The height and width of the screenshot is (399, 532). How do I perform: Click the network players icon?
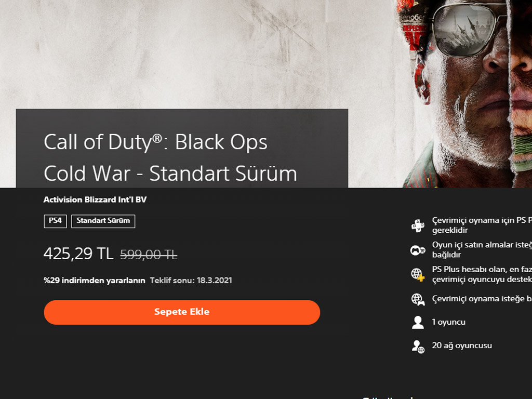pyautogui.click(x=418, y=347)
